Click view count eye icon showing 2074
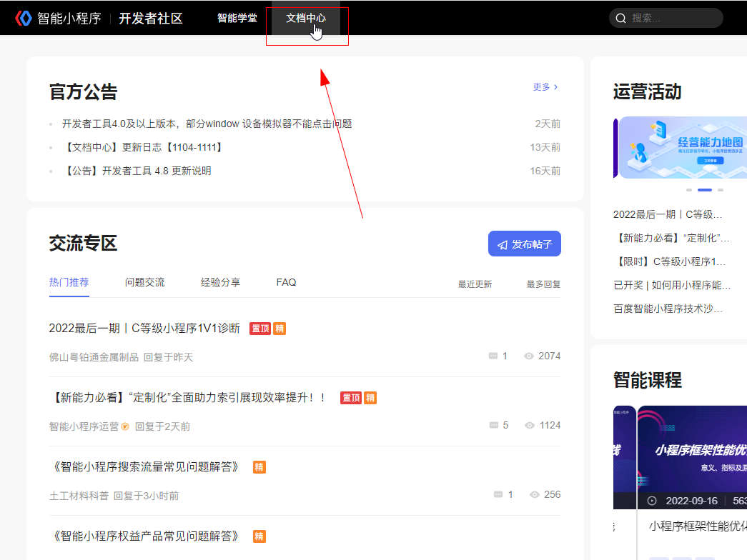Screen dimensions: 747x560 pyautogui.click(x=529, y=356)
